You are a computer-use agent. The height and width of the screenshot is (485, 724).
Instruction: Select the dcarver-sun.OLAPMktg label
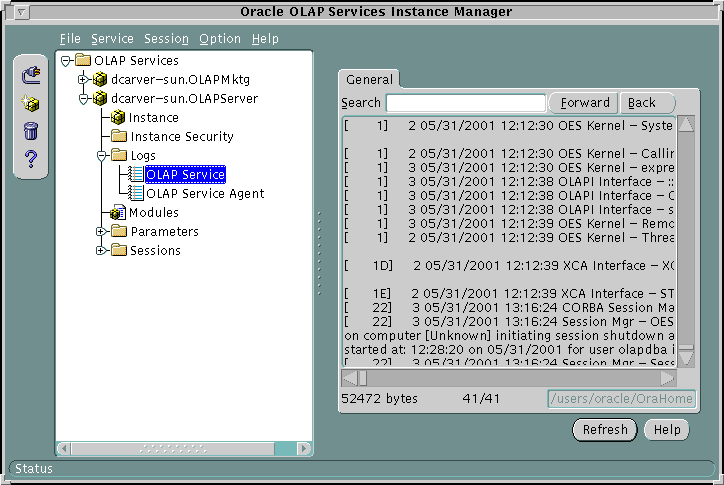[x=181, y=79]
